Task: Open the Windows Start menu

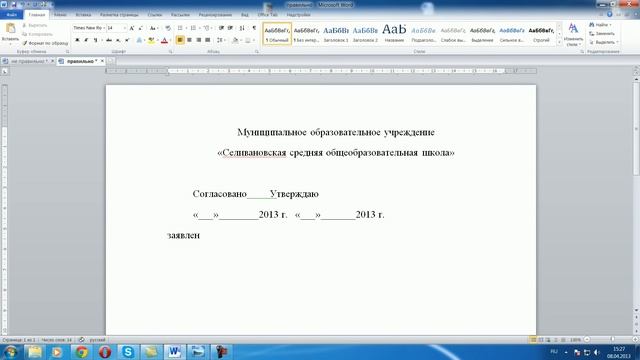Action: tap(10, 351)
